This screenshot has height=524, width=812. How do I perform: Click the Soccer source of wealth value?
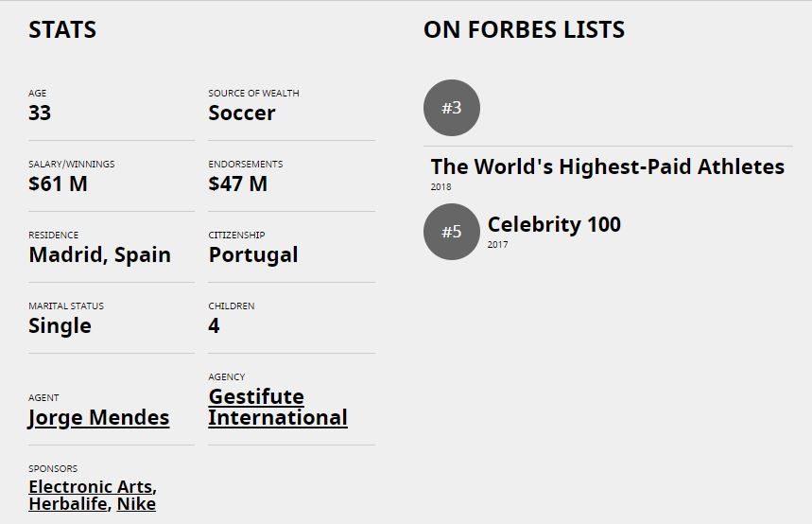pyautogui.click(x=242, y=113)
